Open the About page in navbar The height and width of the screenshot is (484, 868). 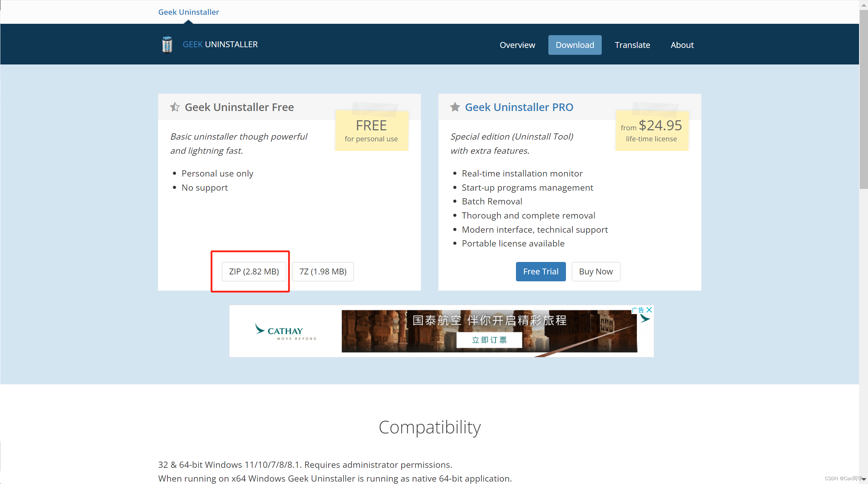click(x=682, y=45)
